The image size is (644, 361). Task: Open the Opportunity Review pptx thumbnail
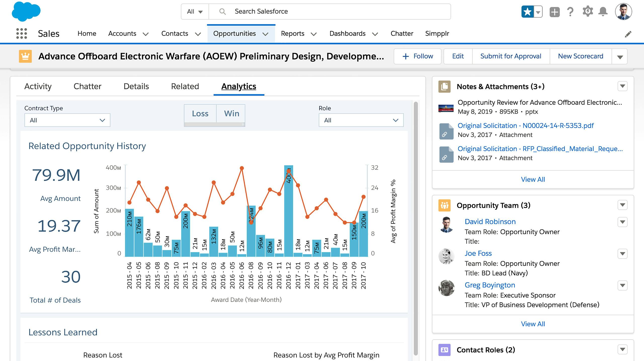tap(446, 109)
